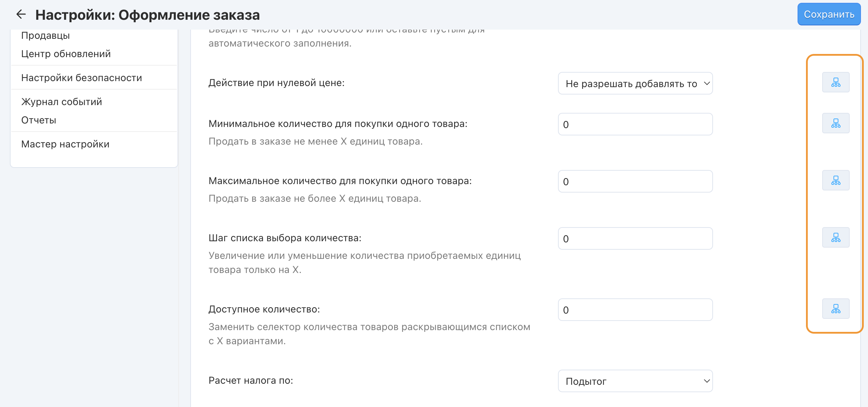Open Настройки безопасности section
Viewport: 868px width, 407px height.
click(x=81, y=78)
